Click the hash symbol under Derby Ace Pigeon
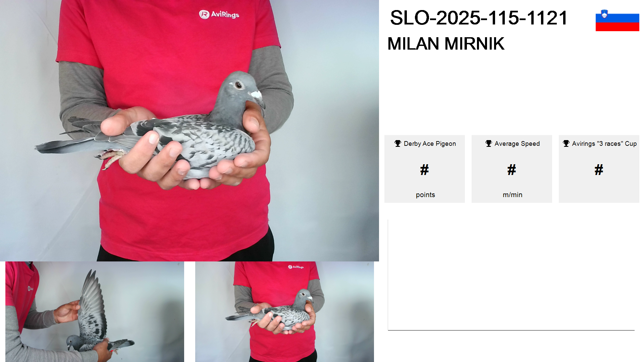The image size is (644, 362). point(424,170)
